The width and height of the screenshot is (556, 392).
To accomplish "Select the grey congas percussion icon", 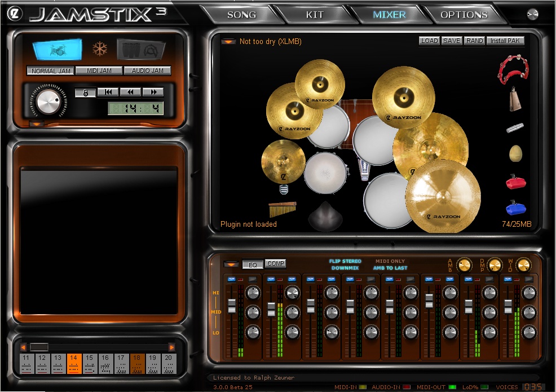I will tap(141, 50).
